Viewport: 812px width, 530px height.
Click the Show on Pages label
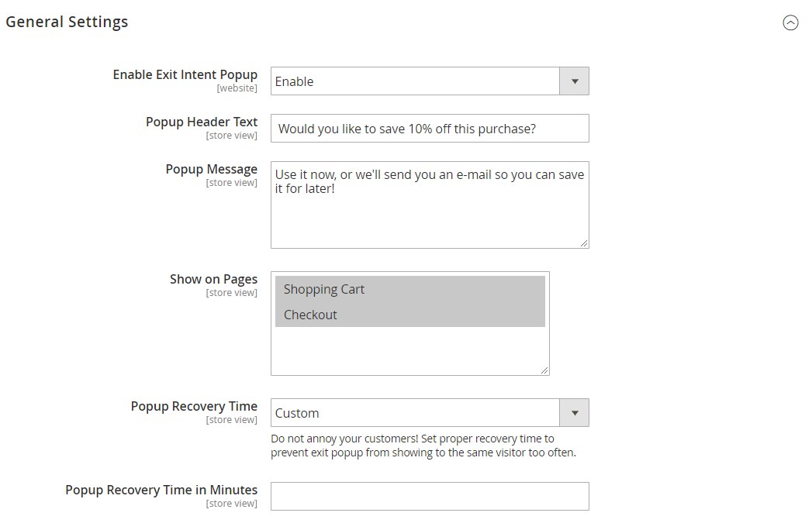coord(213,279)
